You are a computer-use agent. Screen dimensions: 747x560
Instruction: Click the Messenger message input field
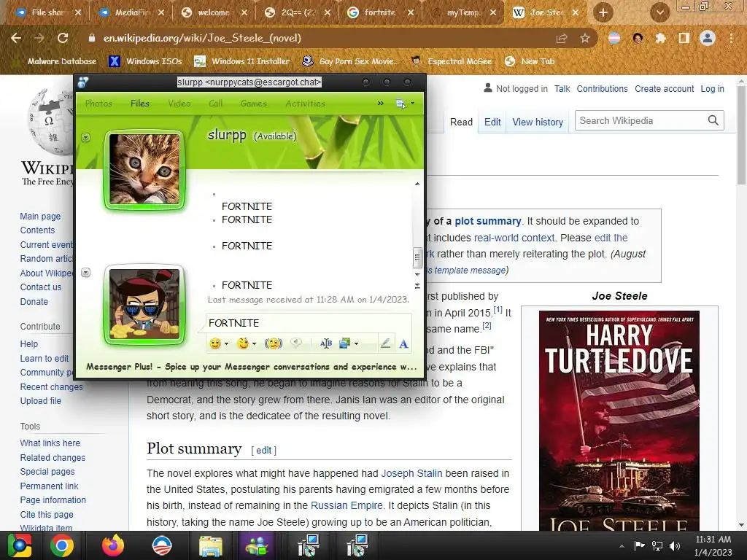(x=309, y=323)
